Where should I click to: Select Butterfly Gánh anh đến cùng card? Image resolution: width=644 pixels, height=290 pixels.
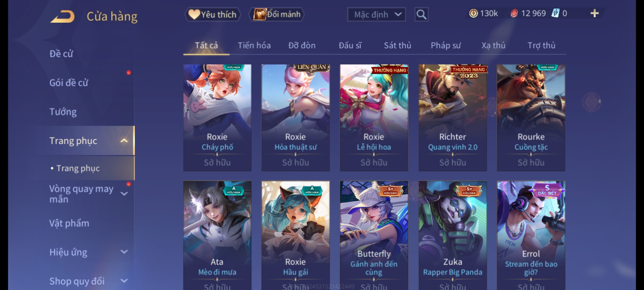point(374,235)
